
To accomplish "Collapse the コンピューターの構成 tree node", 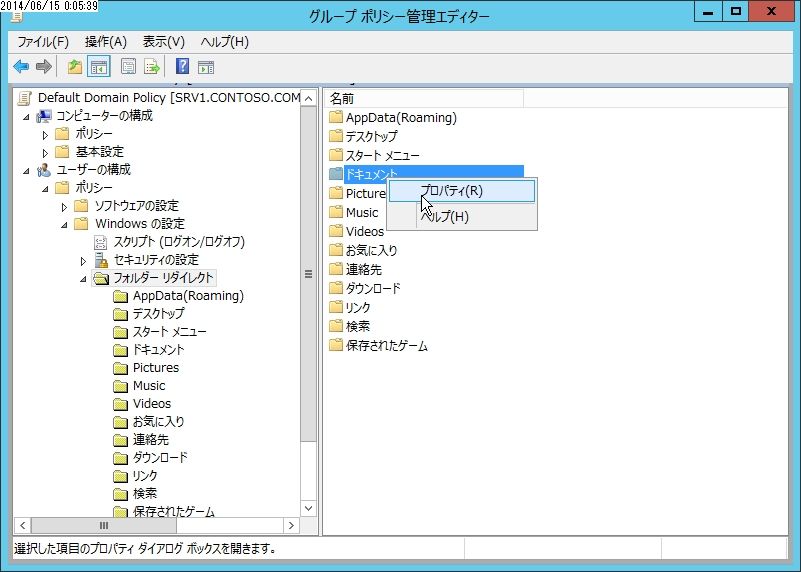I will pyautogui.click(x=26, y=117).
